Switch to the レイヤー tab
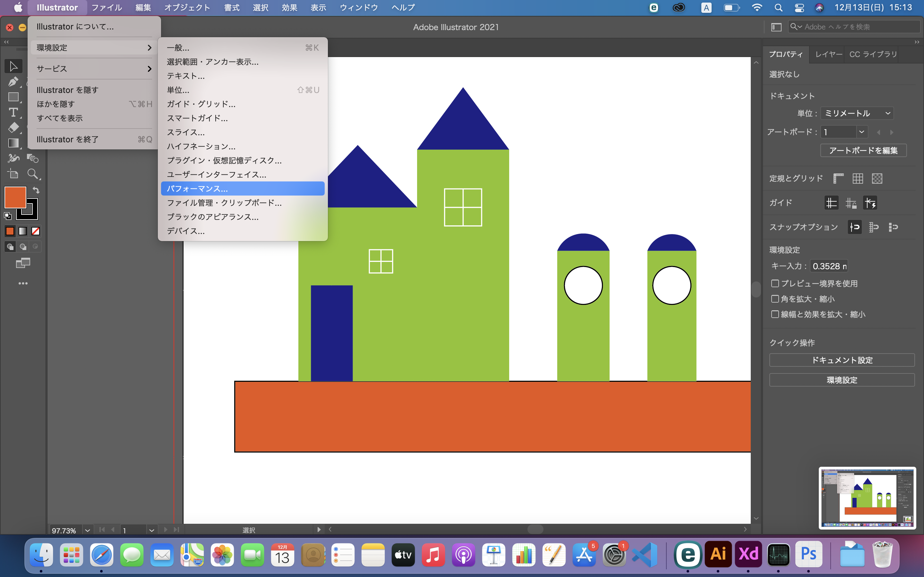Screen dimensions: 924x577 pyautogui.click(x=828, y=54)
